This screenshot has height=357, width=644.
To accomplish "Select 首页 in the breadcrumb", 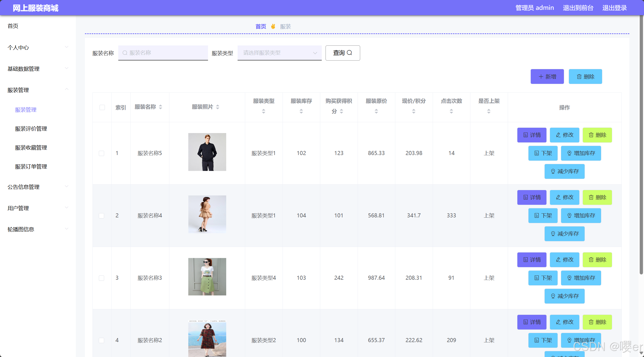I will coord(260,26).
